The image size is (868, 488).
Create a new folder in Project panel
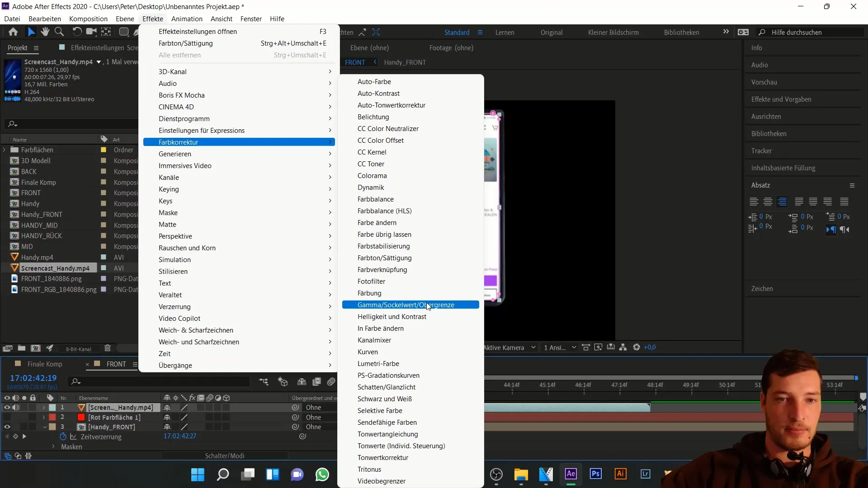point(21,348)
